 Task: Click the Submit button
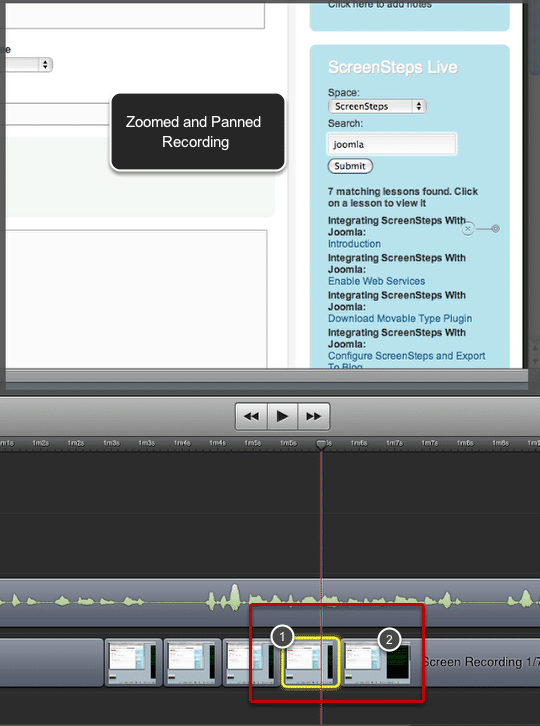click(x=350, y=166)
